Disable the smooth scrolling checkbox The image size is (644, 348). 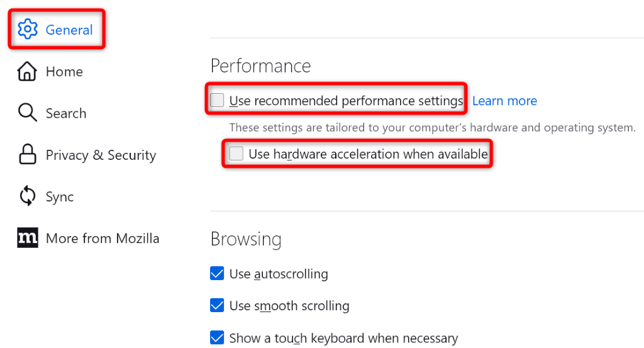pos(217,306)
